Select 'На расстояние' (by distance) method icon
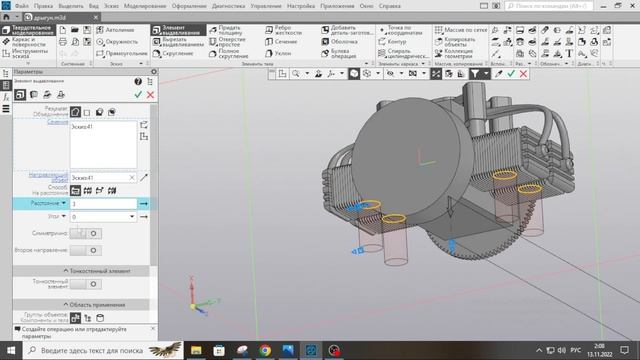640x360 pixels. 75,191
